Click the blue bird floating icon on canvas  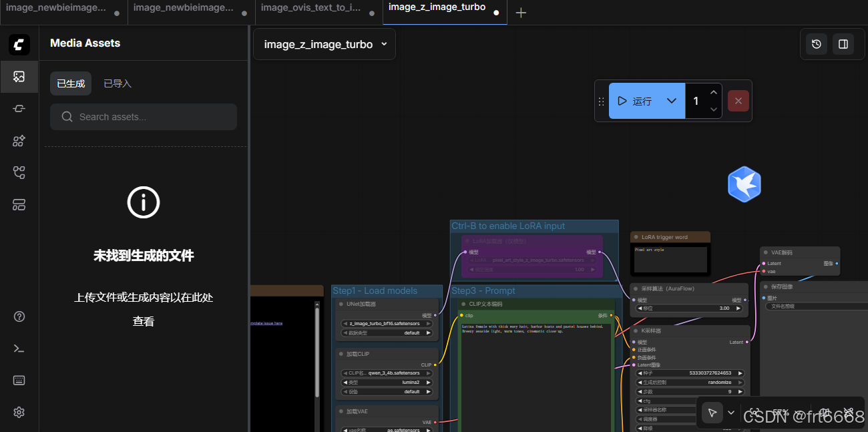click(744, 184)
